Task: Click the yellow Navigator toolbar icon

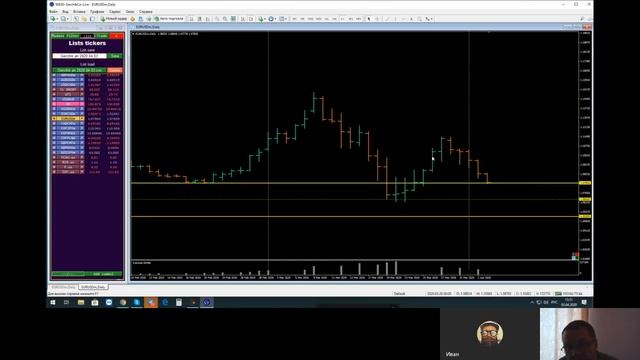Action: click(84, 19)
